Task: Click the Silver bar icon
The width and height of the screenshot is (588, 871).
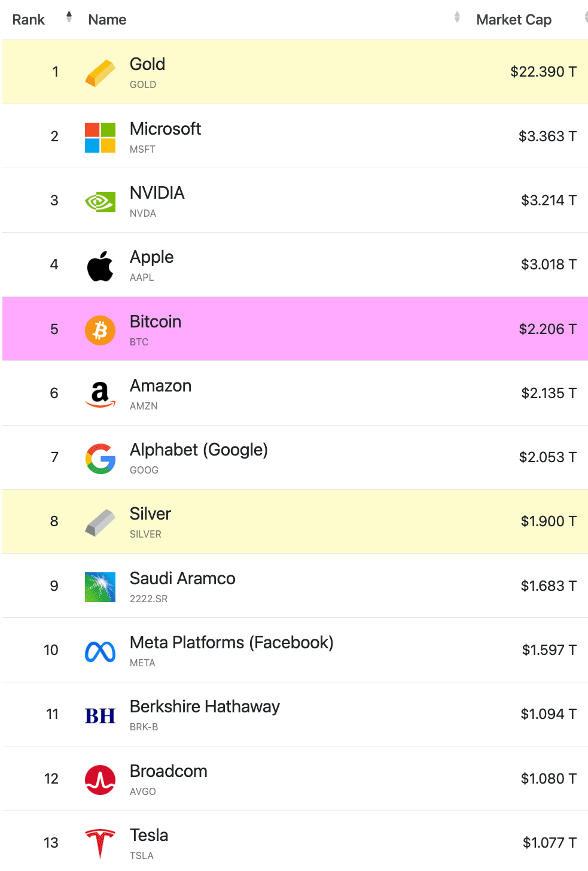Action: point(100,523)
